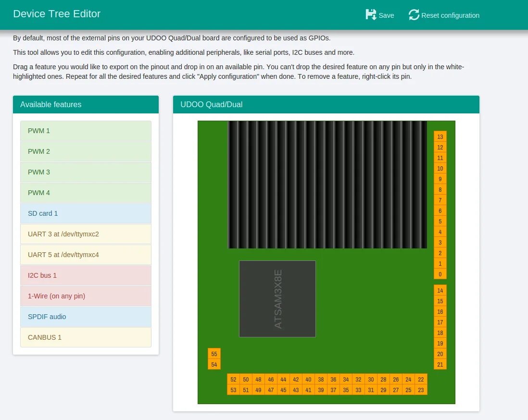528x420 pixels.
Task: Click pin 11 on the board
Action: click(x=440, y=158)
